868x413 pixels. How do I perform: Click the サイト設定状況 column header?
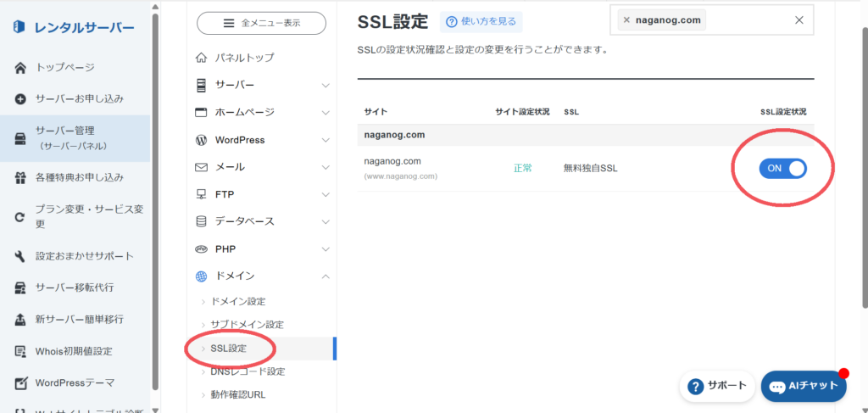(522, 112)
